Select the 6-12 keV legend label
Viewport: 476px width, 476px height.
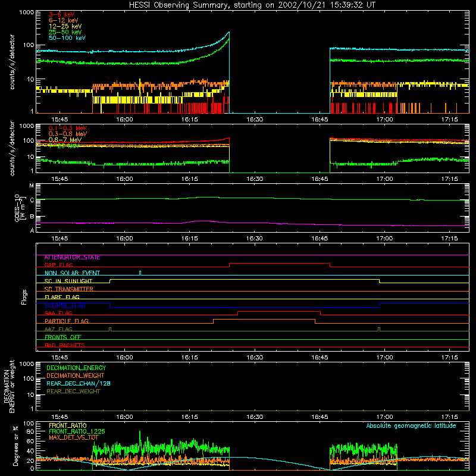64,20
